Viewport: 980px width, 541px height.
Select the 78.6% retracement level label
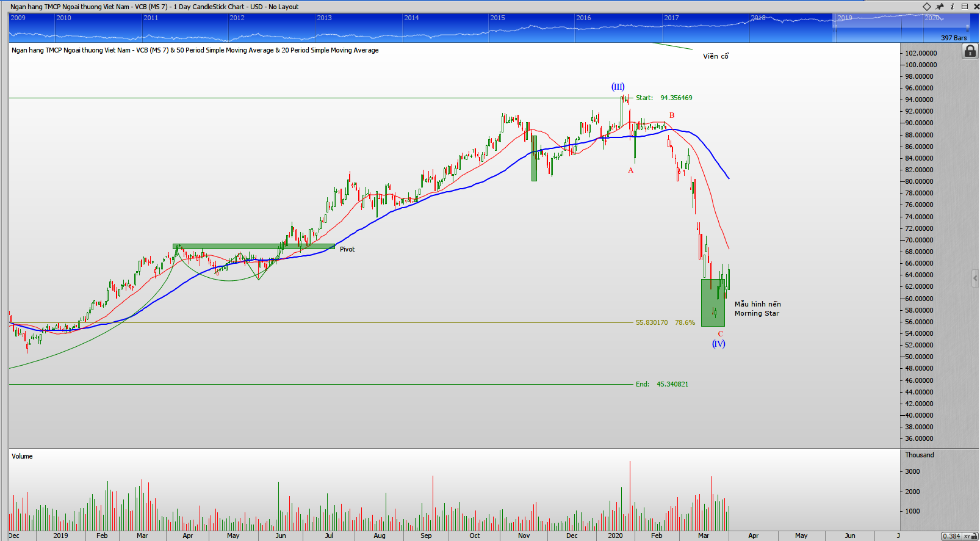point(685,322)
